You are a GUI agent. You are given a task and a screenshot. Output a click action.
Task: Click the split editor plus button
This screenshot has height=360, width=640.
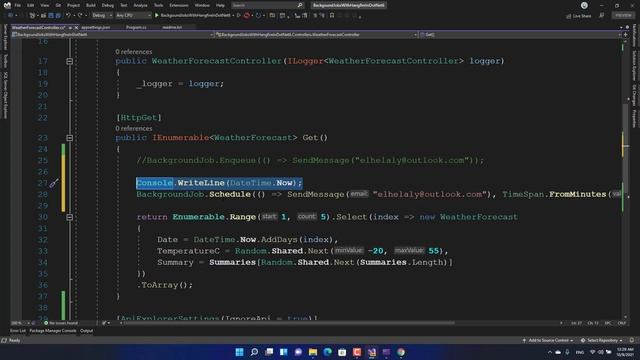625,35
